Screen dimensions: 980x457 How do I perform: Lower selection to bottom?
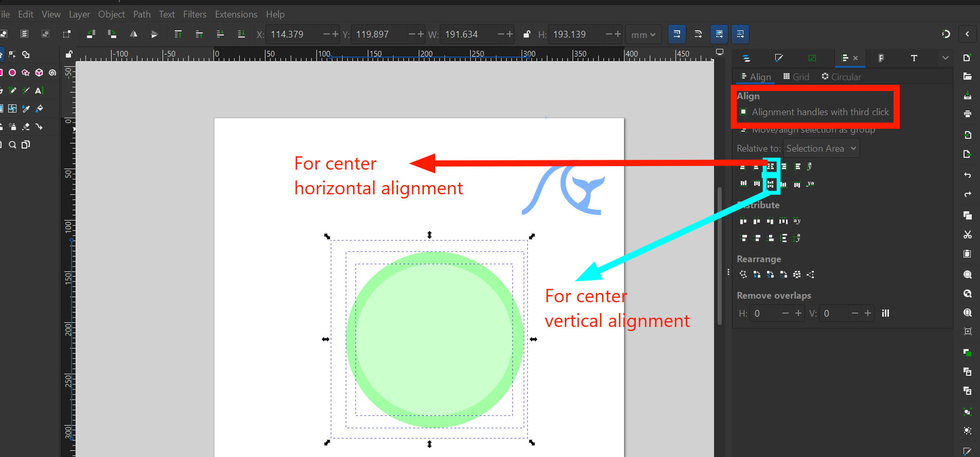pyautogui.click(x=241, y=34)
